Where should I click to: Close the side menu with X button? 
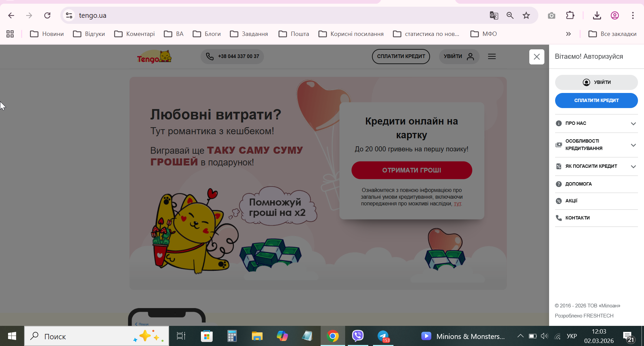coord(537,57)
